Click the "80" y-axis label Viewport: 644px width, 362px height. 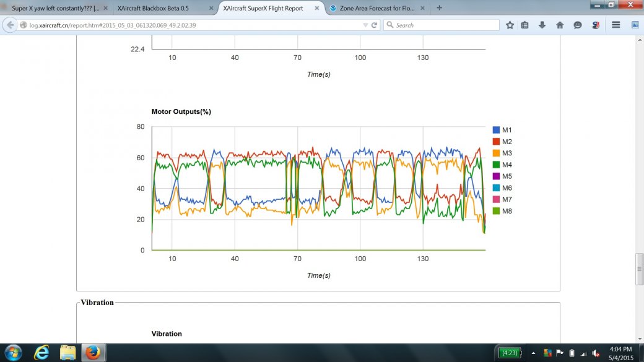pos(141,127)
